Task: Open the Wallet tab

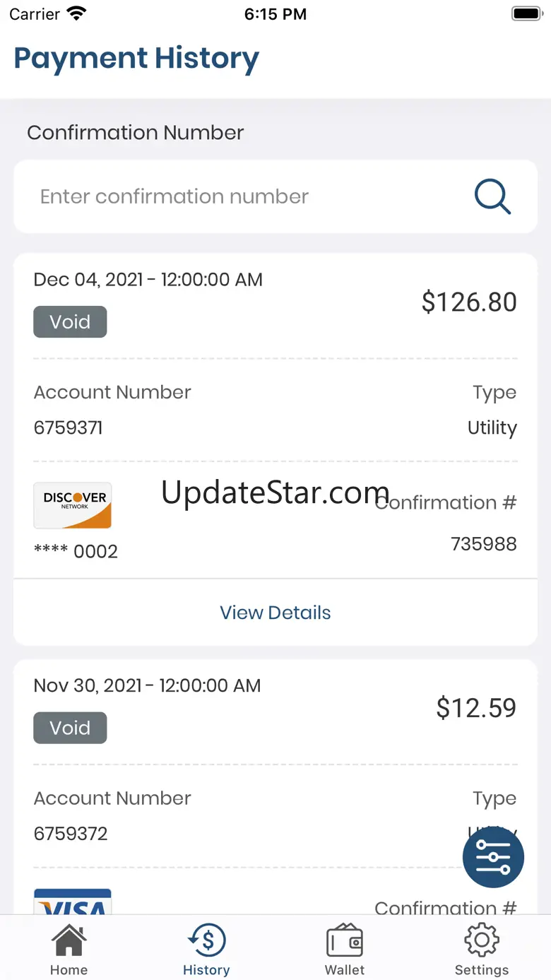Action: (x=345, y=950)
